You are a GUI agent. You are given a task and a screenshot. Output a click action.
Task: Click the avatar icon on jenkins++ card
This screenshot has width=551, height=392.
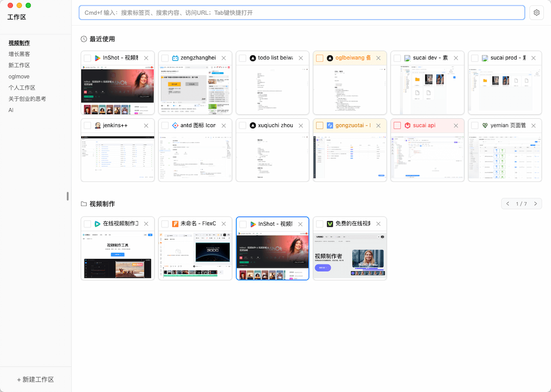98,125
